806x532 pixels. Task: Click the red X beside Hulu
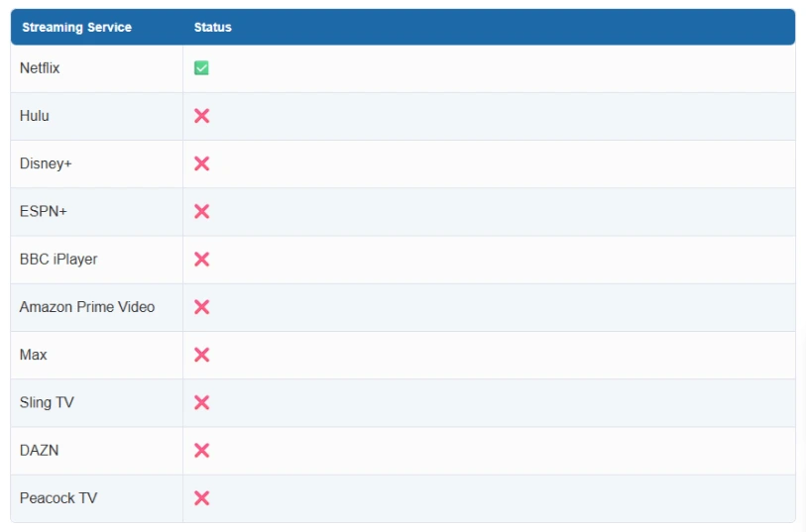pos(201,116)
